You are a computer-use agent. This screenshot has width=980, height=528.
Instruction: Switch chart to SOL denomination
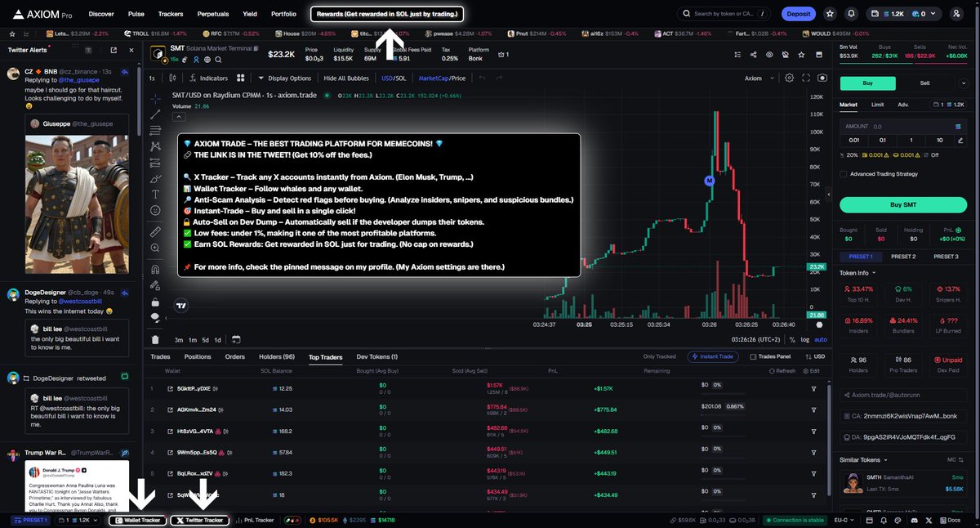click(400, 78)
